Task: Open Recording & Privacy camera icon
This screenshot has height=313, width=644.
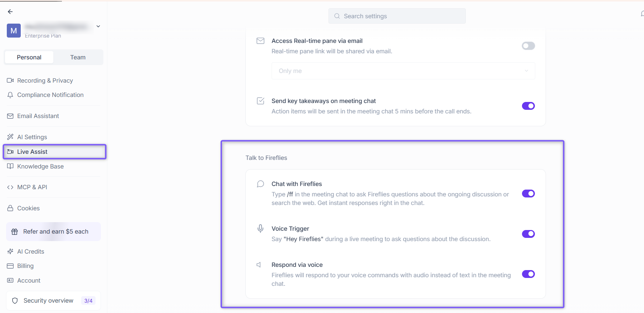Action: [10, 80]
